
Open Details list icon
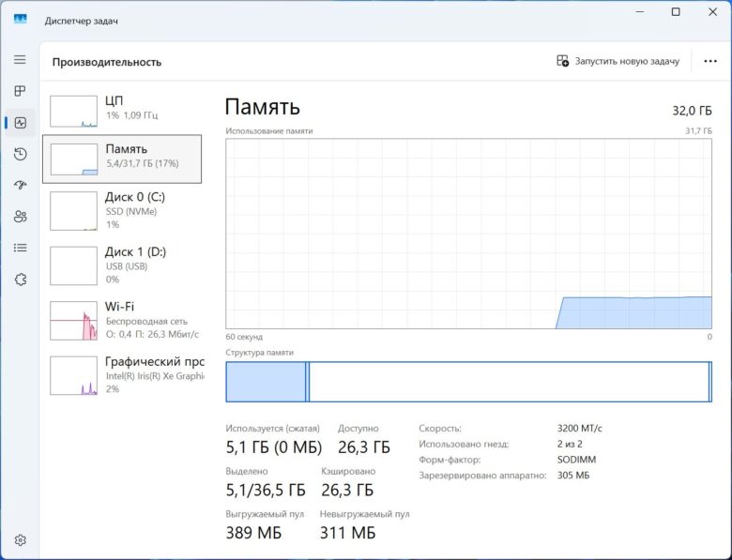point(20,248)
